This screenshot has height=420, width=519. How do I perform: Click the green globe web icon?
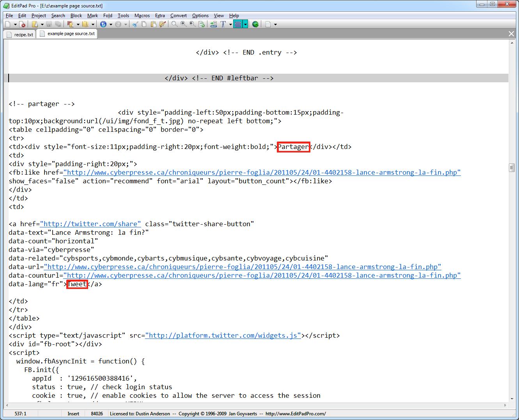coord(255,24)
